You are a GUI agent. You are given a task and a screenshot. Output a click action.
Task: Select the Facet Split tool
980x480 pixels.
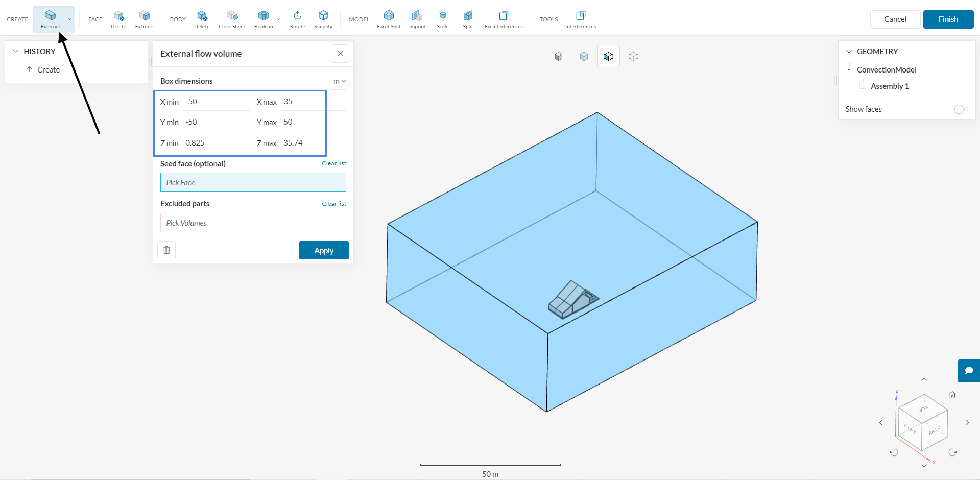coord(389,19)
